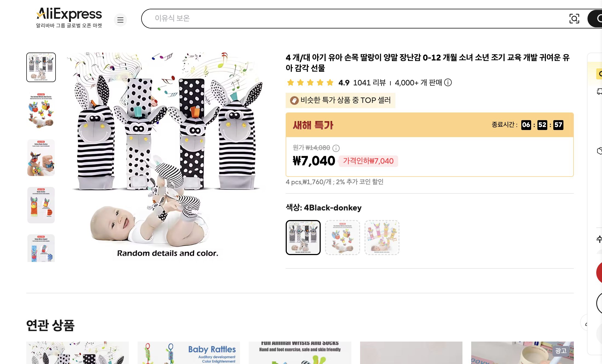Show the first black-white donkey thumbnail
602x364 pixels.
[41, 67]
